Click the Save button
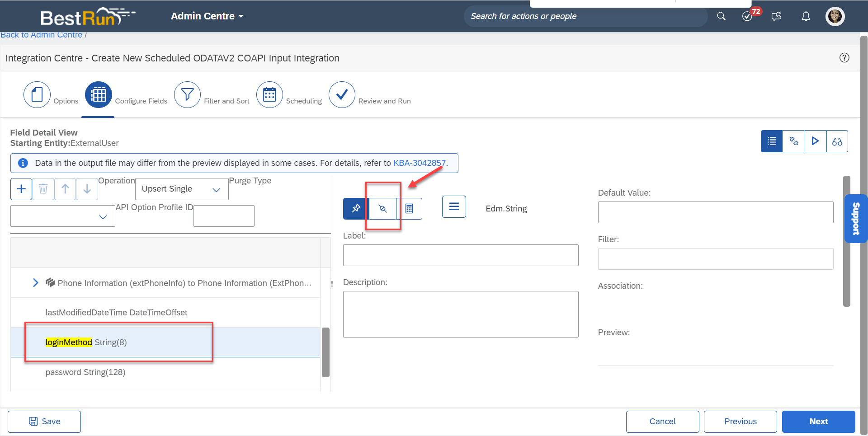This screenshot has height=436, width=868. [44, 422]
